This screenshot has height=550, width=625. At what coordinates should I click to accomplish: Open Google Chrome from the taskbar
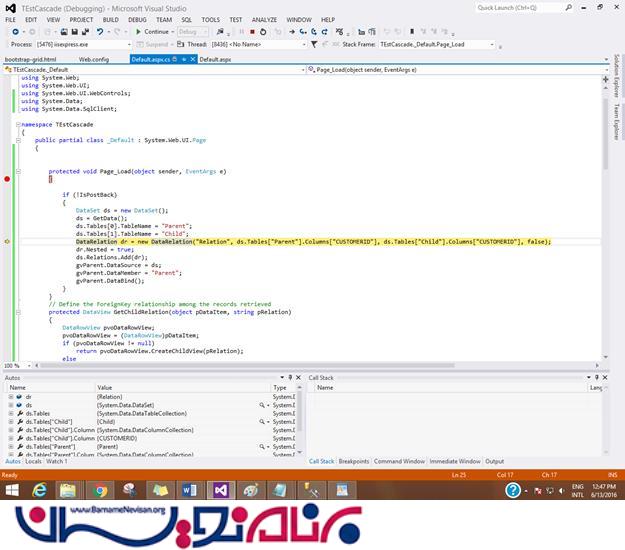(x=99, y=490)
